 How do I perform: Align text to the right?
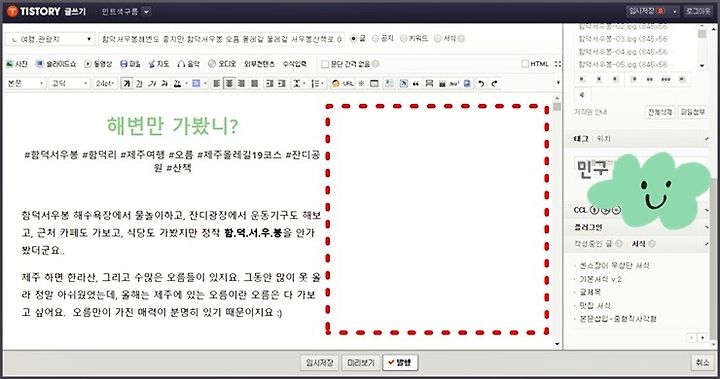(x=242, y=83)
